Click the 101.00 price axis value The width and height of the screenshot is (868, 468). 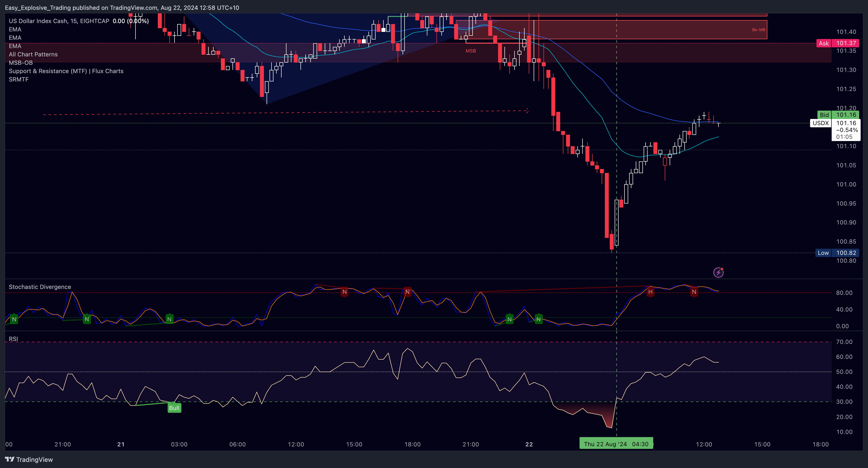[x=846, y=184]
